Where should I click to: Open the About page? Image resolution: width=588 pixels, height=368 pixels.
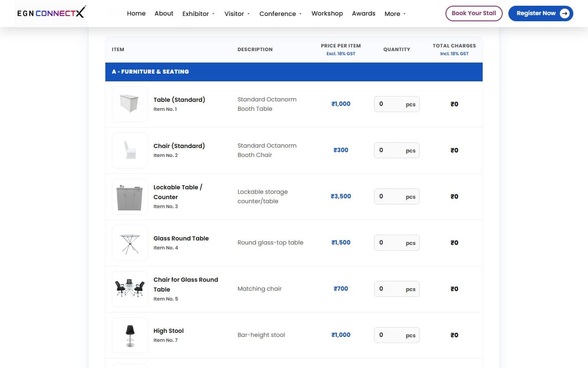(164, 13)
